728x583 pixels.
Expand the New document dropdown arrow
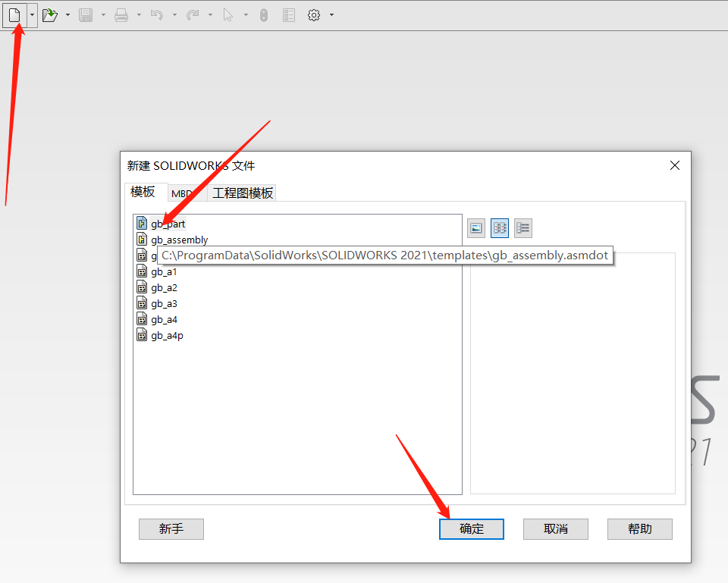(x=32, y=15)
